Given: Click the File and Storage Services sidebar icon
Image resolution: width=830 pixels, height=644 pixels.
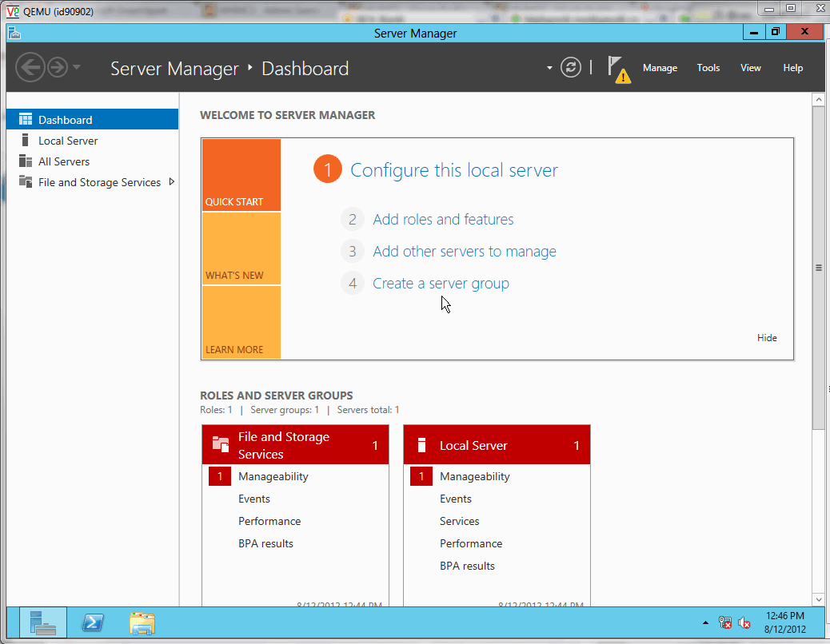Looking at the screenshot, I should [x=26, y=181].
